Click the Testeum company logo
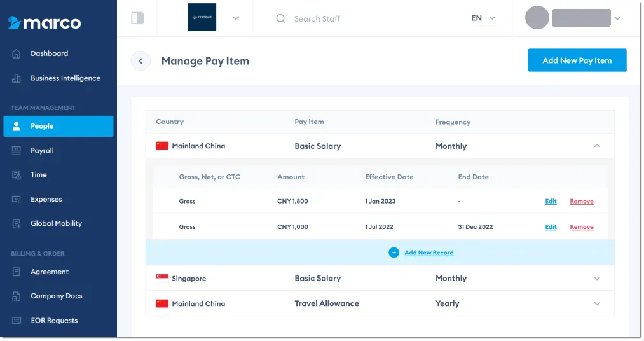The width and height of the screenshot is (644, 341). 202,17
